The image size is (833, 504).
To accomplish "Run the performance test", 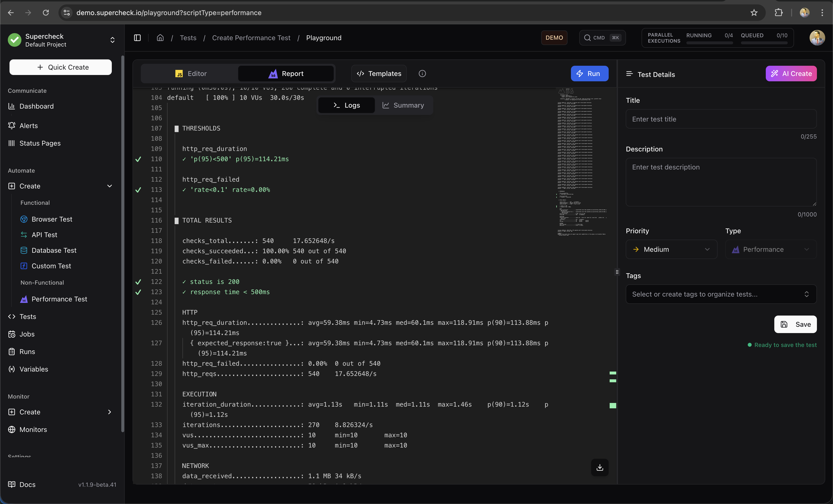I will [589, 73].
